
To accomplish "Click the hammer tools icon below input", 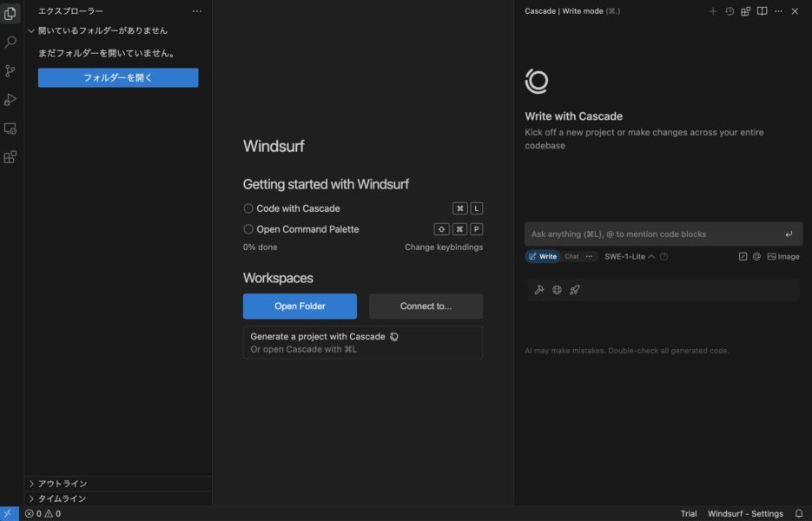I will click(539, 289).
